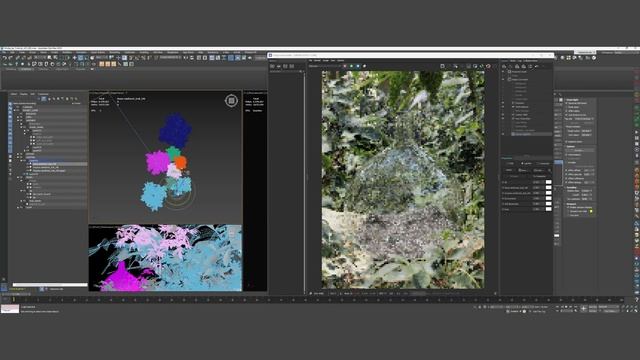Open the frame buffer Options menu
The height and width of the screenshot is (360, 640).
point(341,60)
